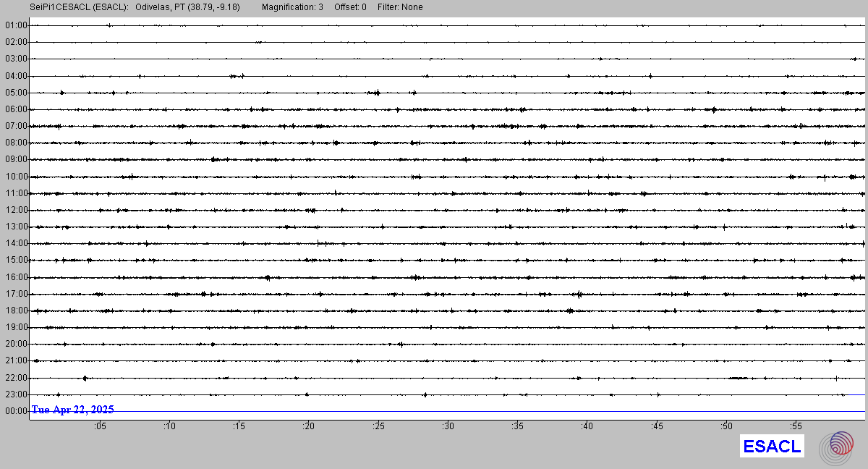
Task: Select the 07:00 hour label
Action: point(16,126)
